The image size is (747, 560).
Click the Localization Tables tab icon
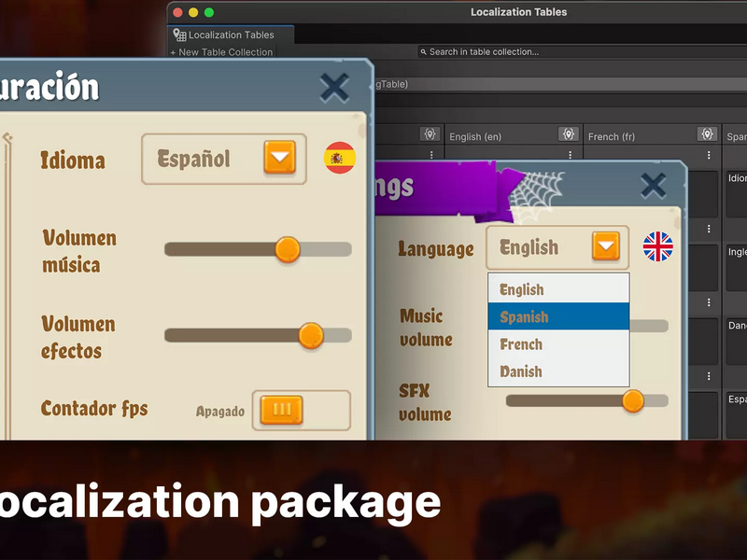coord(179,35)
